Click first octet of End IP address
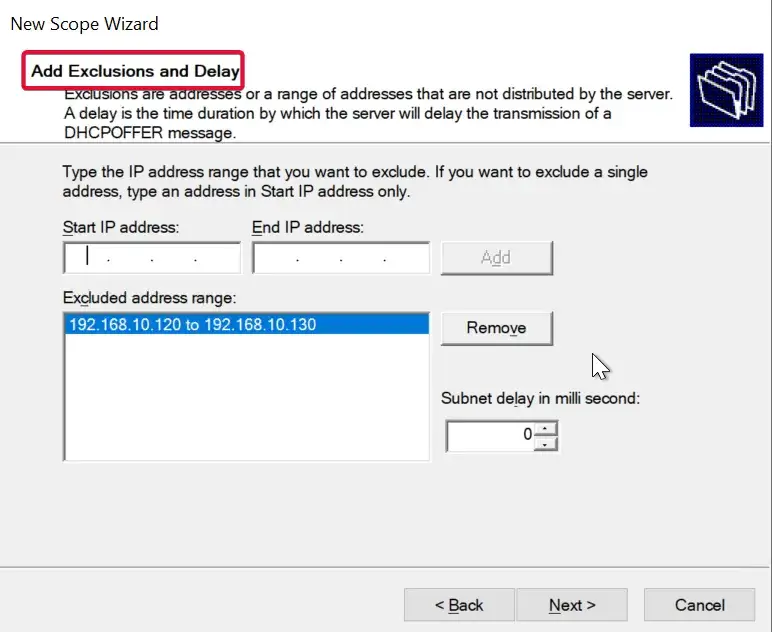The image size is (773, 632). (x=276, y=258)
